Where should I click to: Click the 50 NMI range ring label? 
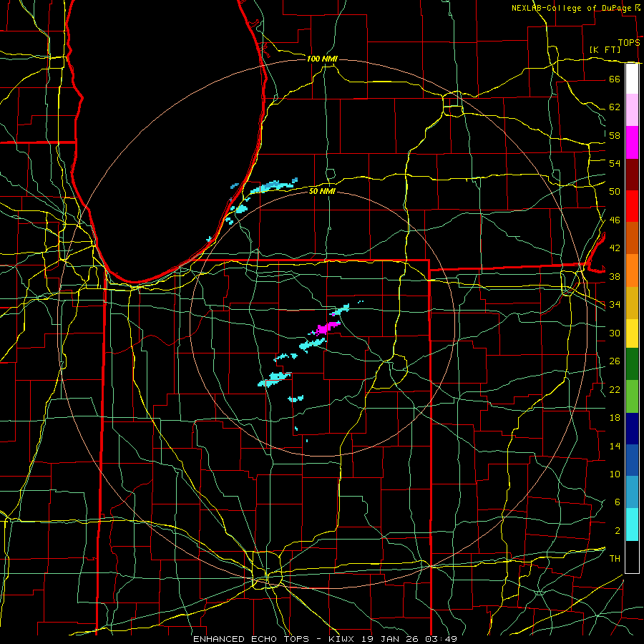coord(322,191)
